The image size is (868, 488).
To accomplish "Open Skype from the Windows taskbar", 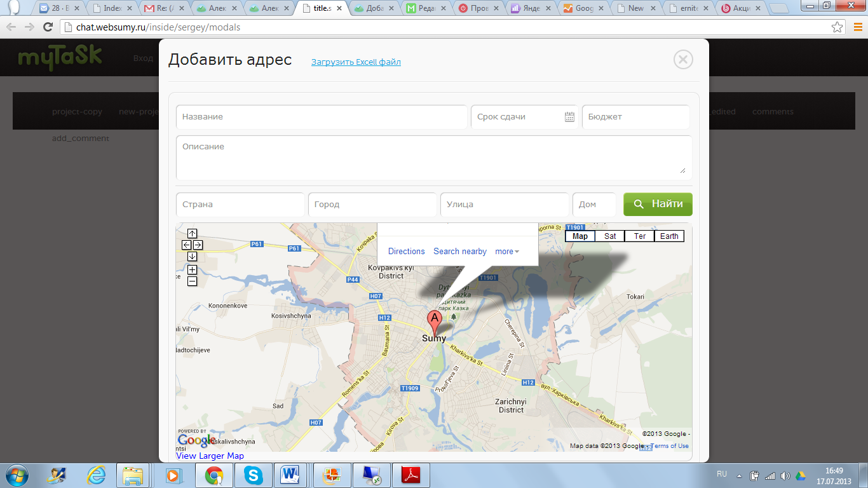I will pos(253,475).
